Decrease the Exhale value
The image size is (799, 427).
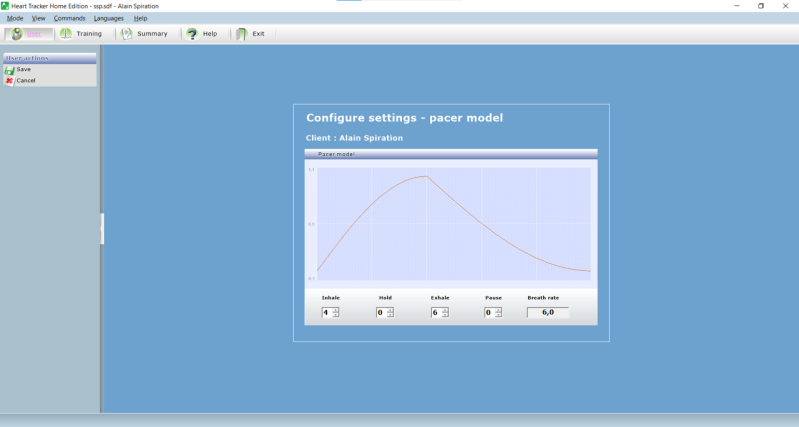pos(445,315)
